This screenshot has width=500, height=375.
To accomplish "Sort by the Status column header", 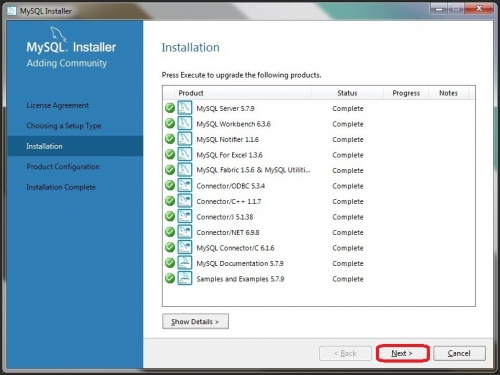I will tap(347, 93).
